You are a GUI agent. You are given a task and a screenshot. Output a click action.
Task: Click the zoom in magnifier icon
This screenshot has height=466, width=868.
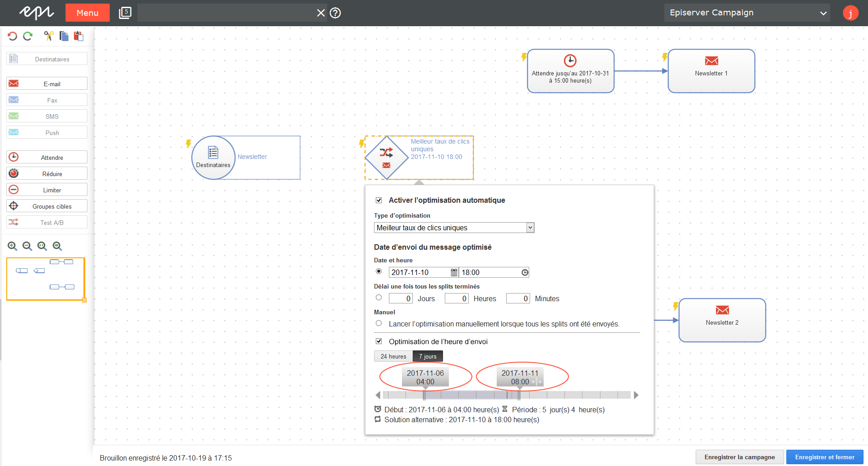[12, 246]
